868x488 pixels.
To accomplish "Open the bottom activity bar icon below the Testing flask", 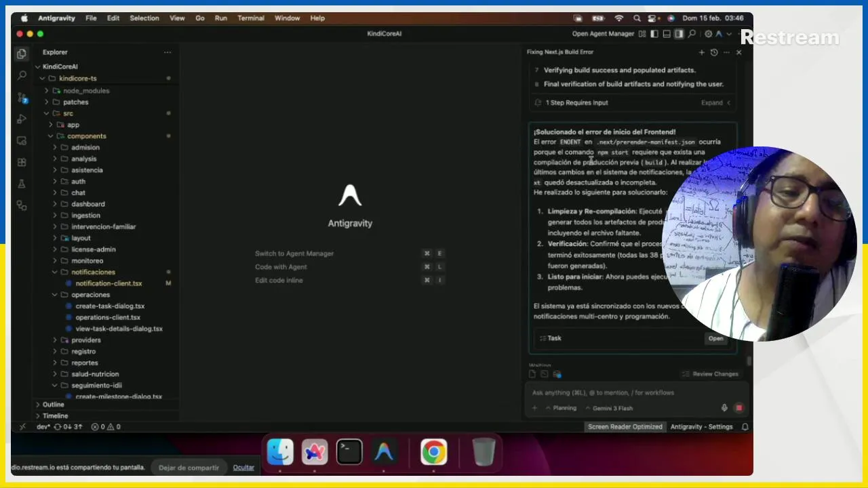I will point(22,205).
